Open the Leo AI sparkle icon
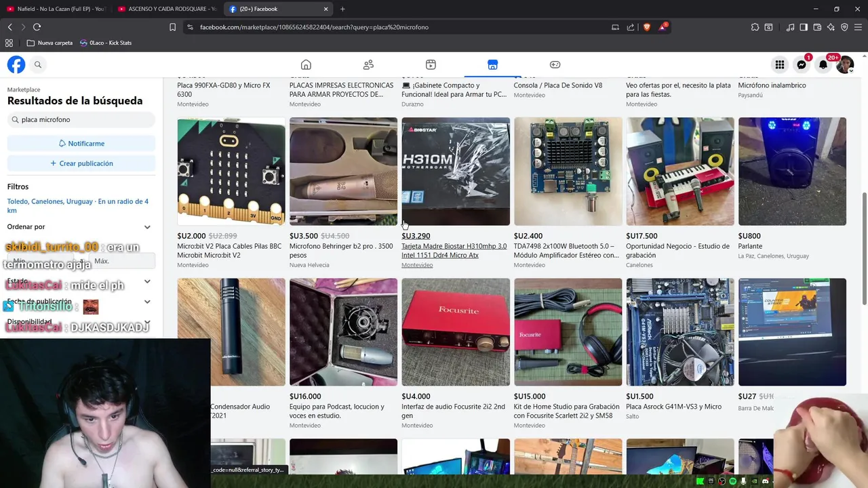Viewport: 868px width, 488px height. click(831, 27)
